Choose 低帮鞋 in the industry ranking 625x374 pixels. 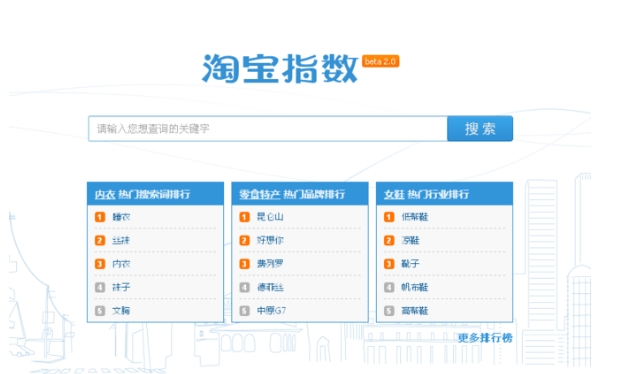click(415, 217)
